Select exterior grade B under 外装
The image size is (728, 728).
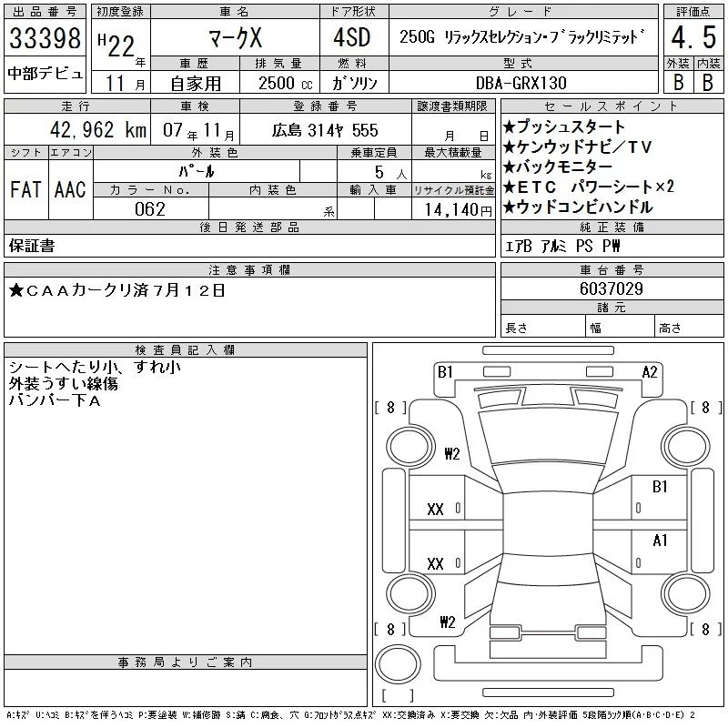(x=678, y=82)
